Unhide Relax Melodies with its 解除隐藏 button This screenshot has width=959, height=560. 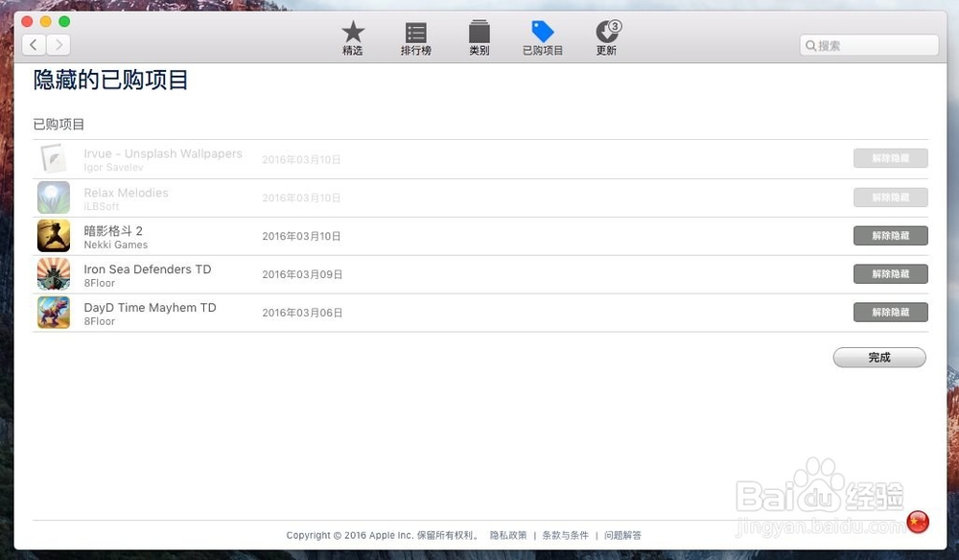pyautogui.click(x=891, y=198)
